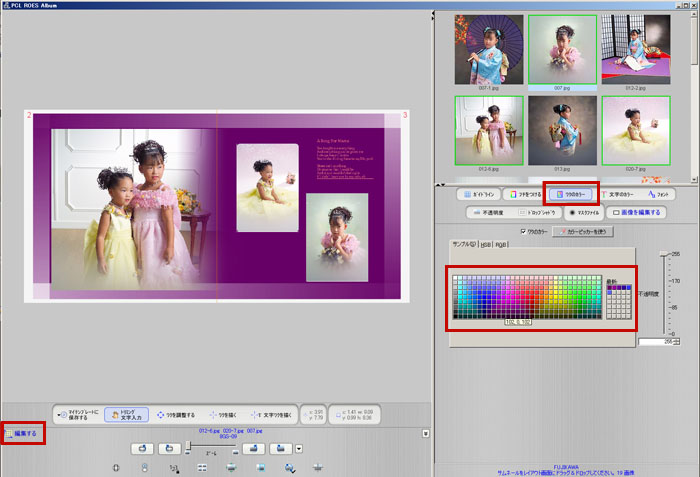Open the 文字のカラー option

coord(622,193)
